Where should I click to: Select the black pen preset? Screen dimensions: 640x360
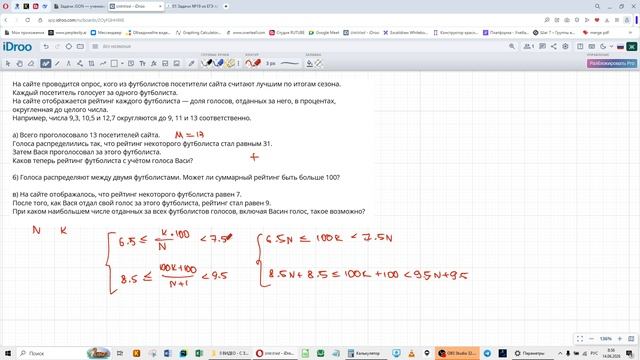click(208, 63)
